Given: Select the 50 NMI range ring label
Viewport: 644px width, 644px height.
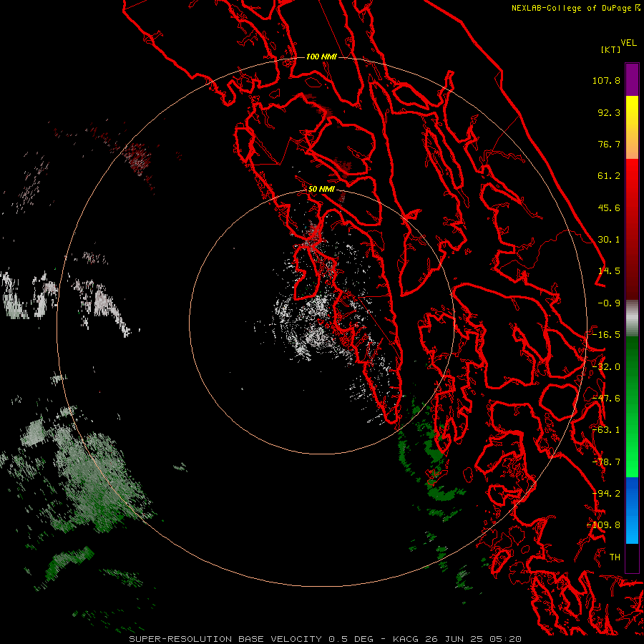Looking at the screenshot, I should point(321,189).
